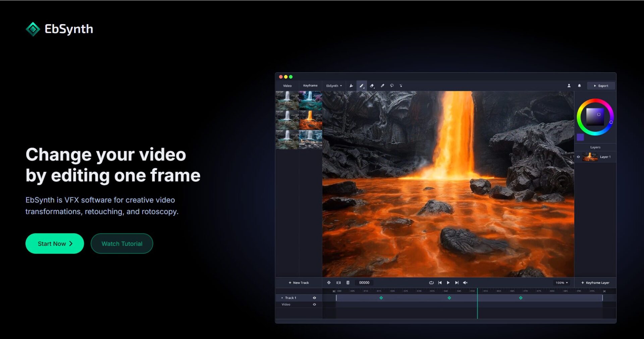
Task: Select the Eraser tool
Action: tap(372, 86)
